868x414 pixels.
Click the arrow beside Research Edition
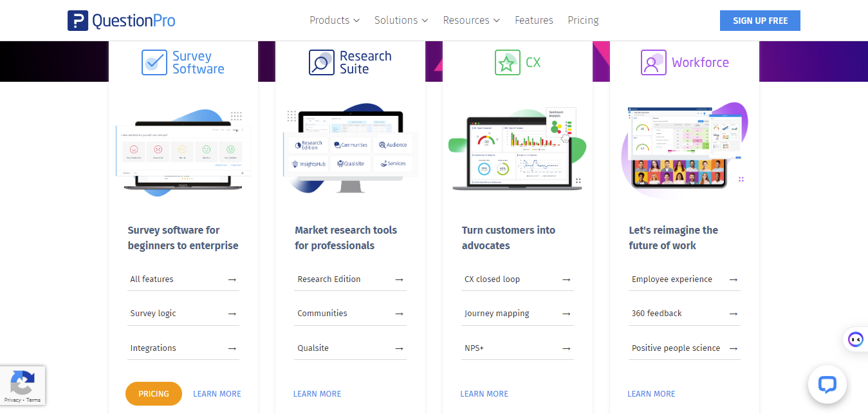(399, 279)
